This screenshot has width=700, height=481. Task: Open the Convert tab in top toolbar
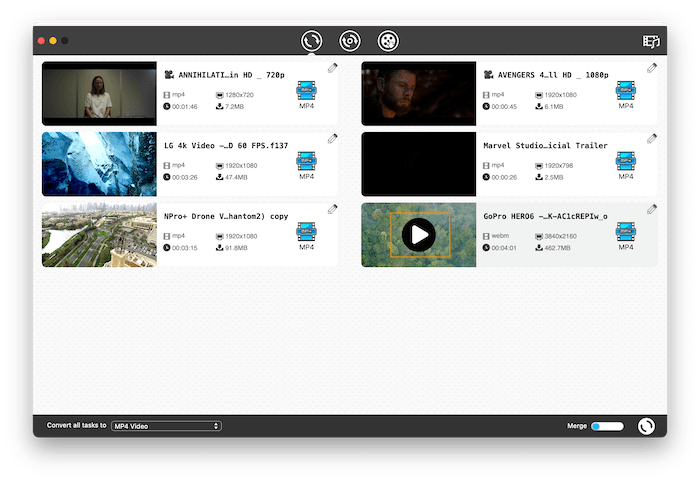[x=312, y=41]
